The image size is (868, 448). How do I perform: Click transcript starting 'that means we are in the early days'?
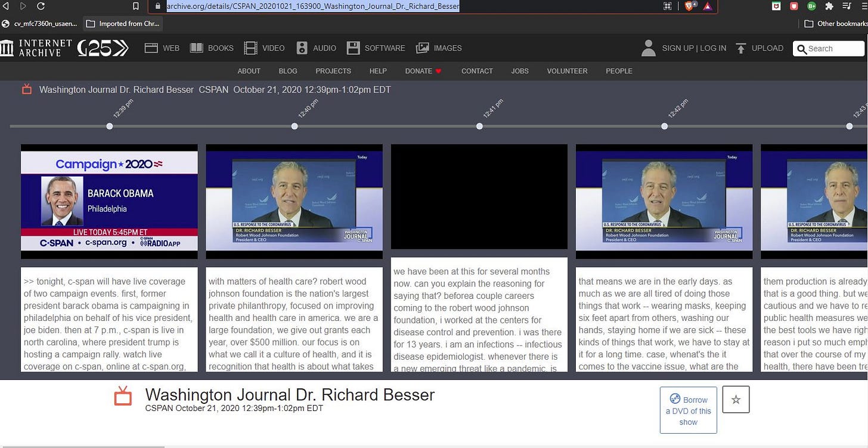[x=664, y=320]
